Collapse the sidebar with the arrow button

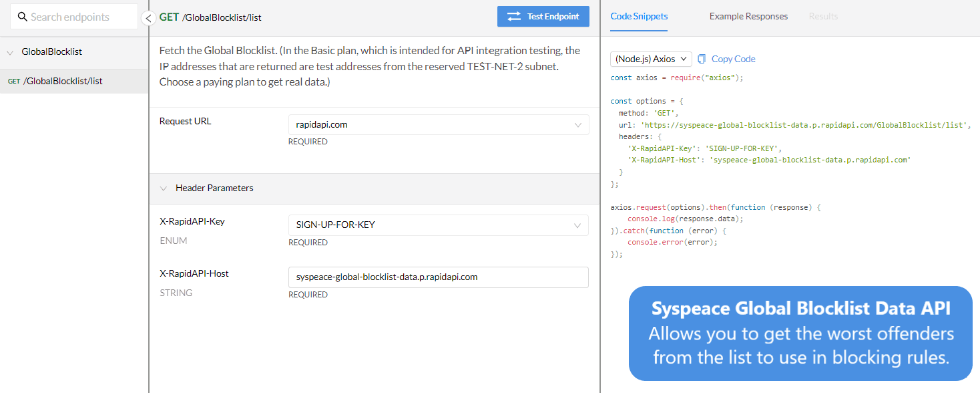(x=150, y=18)
